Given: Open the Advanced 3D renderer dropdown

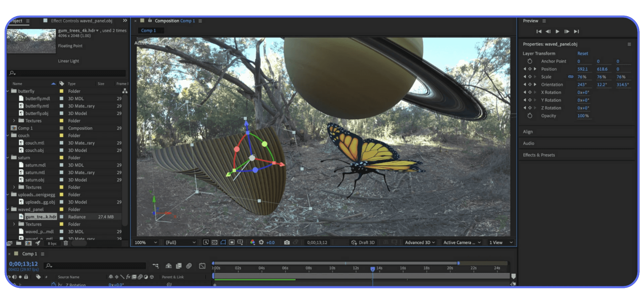Looking at the screenshot, I should click(x=419, y=242).
